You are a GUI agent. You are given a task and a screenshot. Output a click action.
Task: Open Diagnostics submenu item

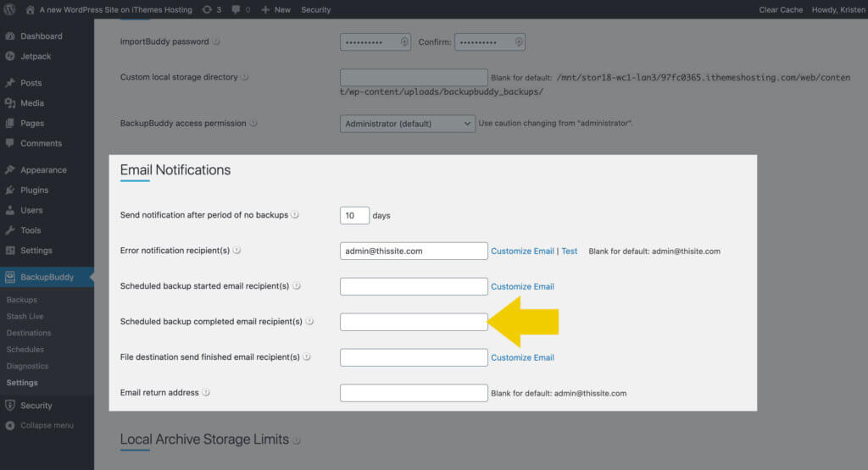pos(27,366)
